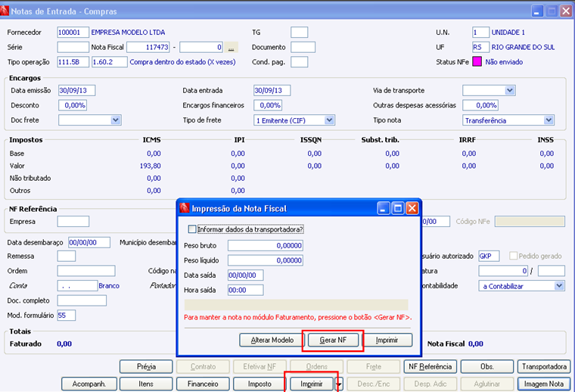575x392 pixels.
Task: Click the Documento input field
Action: tap(303, 47)
